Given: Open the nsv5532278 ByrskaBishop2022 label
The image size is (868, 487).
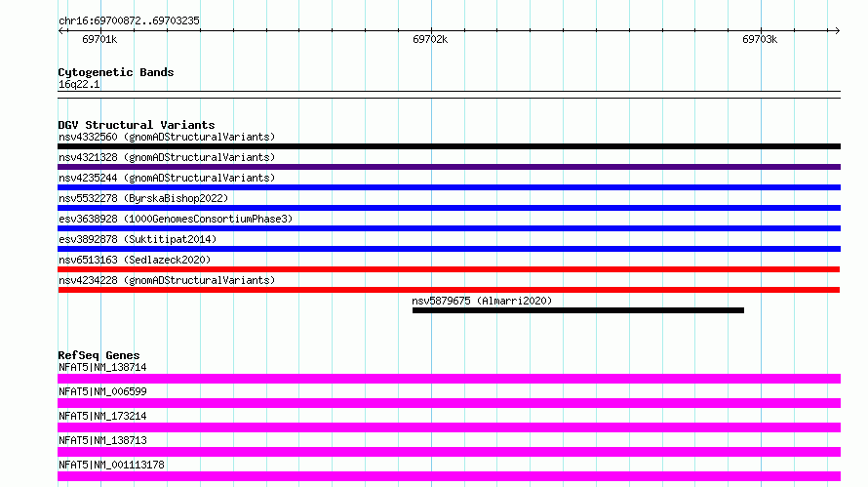Looking at the screenshot, I should [x=143, y=198].
